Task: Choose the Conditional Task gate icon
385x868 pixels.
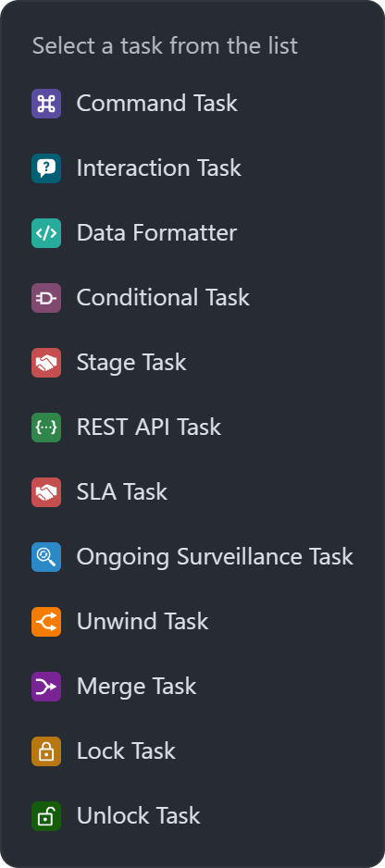Action: tap(46, 298)
